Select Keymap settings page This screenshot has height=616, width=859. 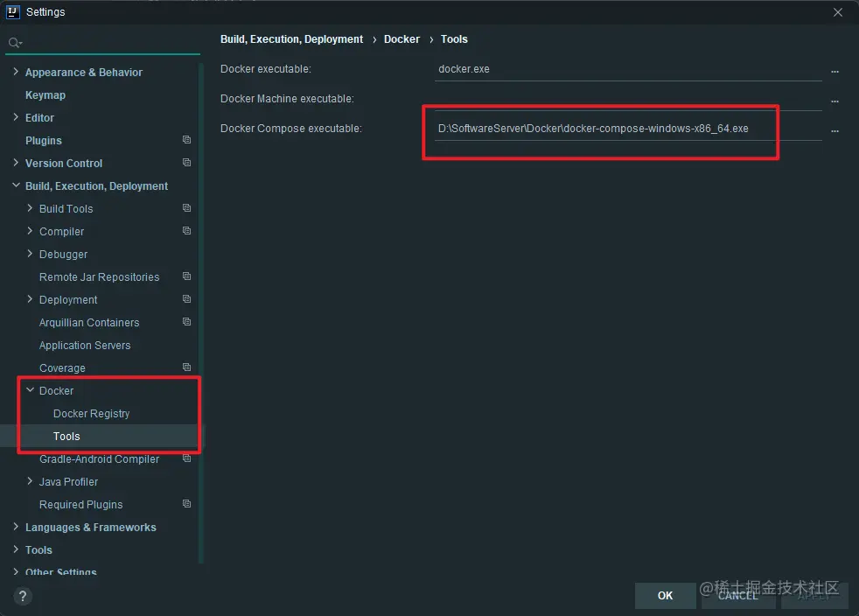[x=45, y=94]
